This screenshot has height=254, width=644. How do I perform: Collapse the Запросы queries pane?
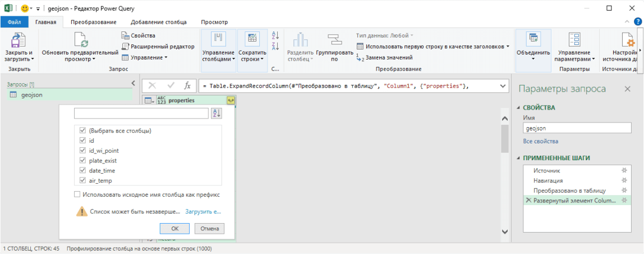133,84
